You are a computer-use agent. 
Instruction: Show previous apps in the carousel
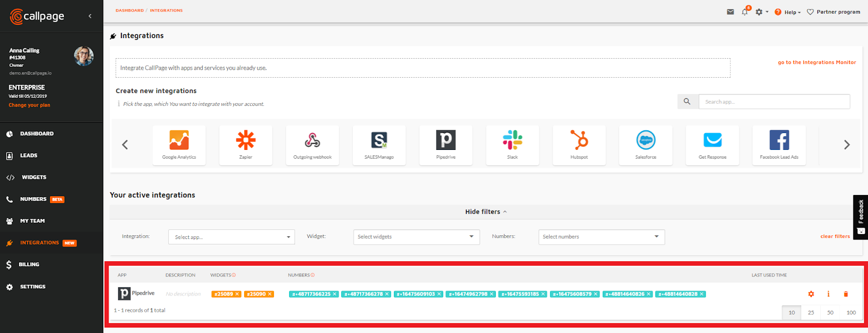tap(125, 144)
